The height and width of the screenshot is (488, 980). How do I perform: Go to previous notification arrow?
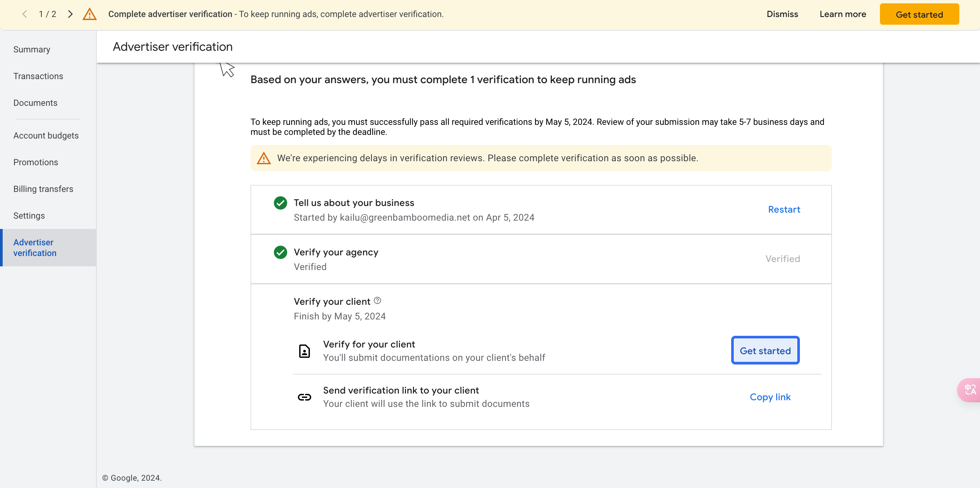point(25,14)
